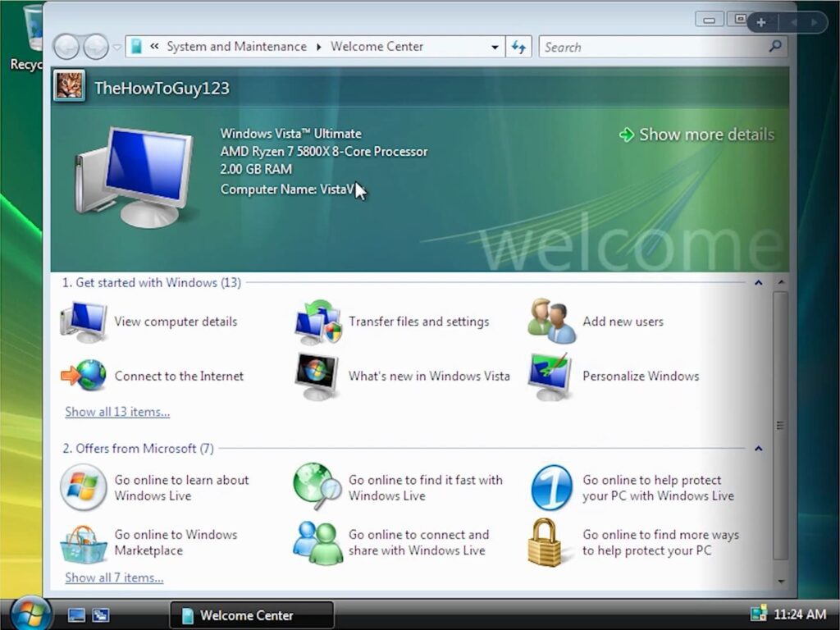Click the Show desktop quick launch icon
840x630 pixels.
76,614
